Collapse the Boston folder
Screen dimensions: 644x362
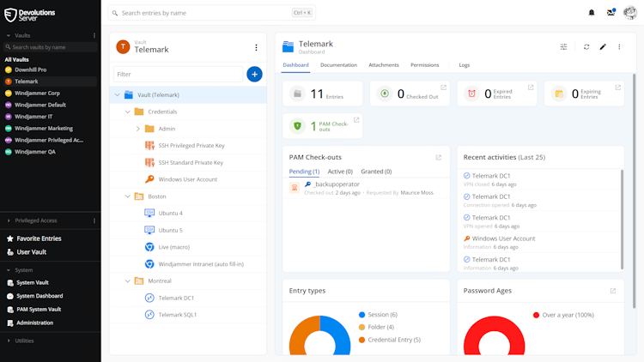click(128, 196)
